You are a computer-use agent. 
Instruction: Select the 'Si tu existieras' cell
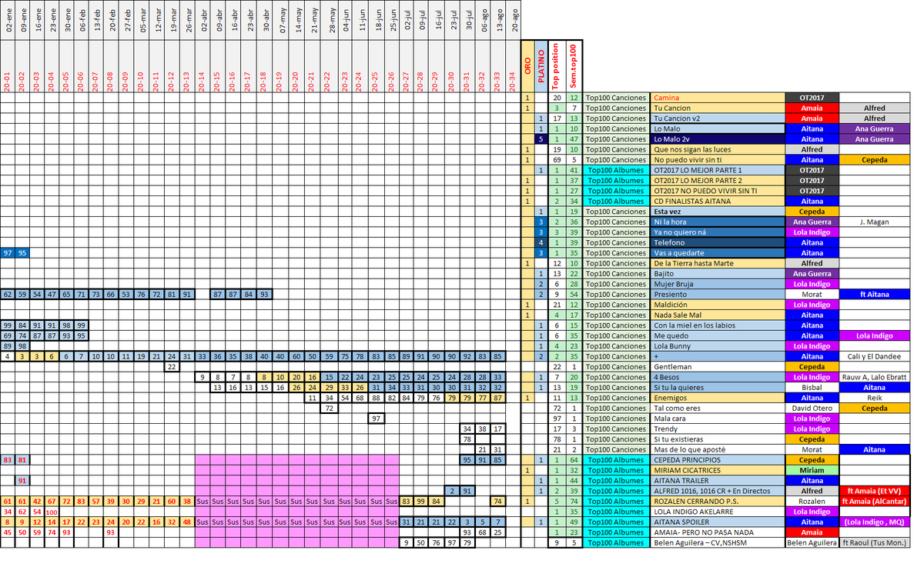[x=717, y=439]
